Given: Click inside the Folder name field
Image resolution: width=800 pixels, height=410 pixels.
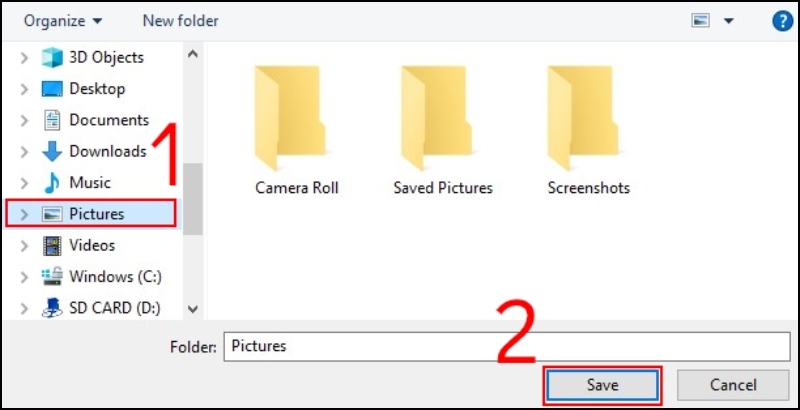Looking at the screenshot, I should point(507,347).
